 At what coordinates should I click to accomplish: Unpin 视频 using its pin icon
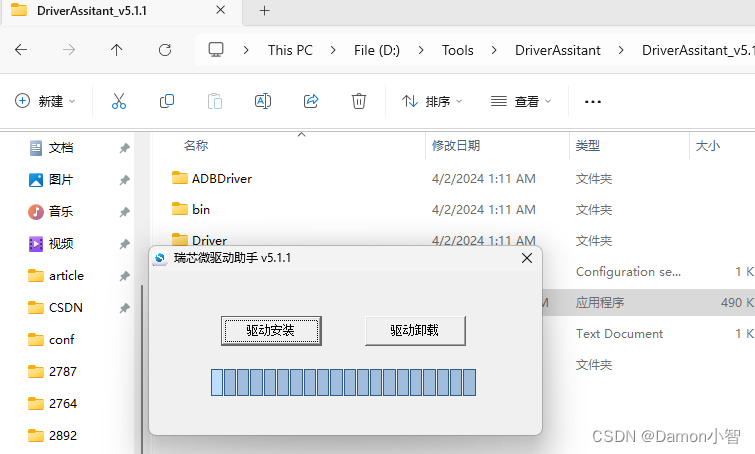[124, 244]
